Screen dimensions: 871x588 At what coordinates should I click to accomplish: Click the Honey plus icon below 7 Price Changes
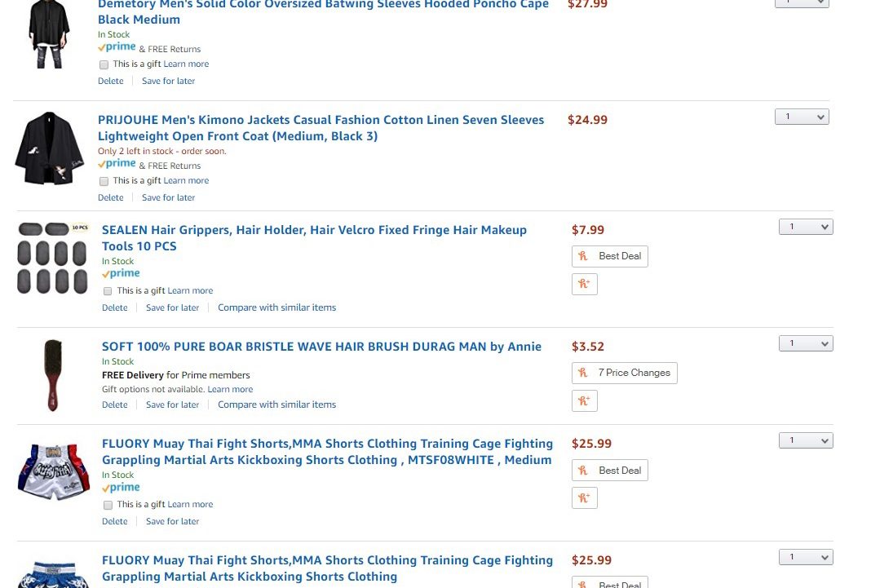tap(585, 400)
